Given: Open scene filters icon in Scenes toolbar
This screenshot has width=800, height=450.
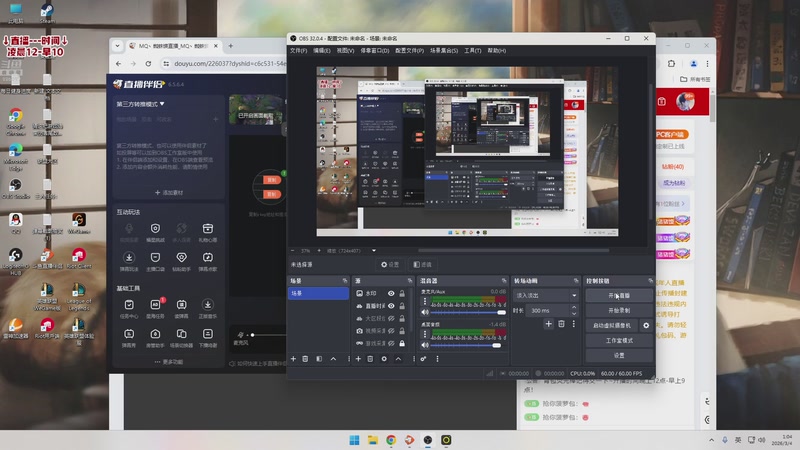Looking at the screenshot, I should [319, 359].
